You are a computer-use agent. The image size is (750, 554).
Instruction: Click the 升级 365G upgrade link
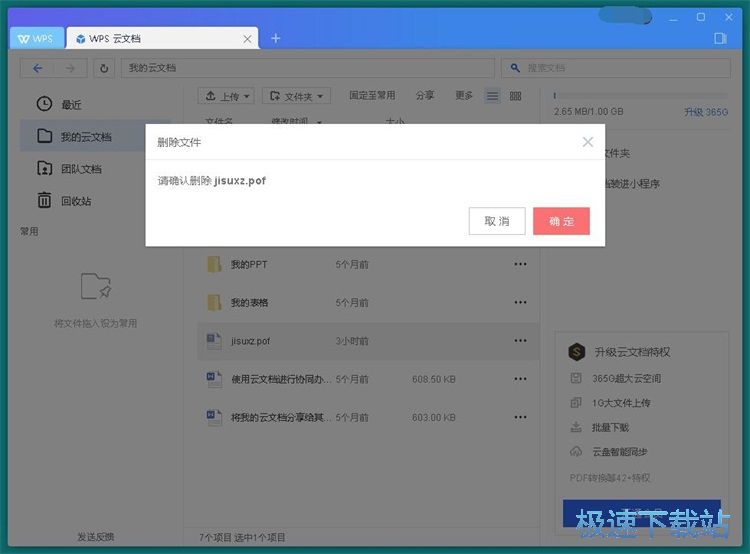706,112
